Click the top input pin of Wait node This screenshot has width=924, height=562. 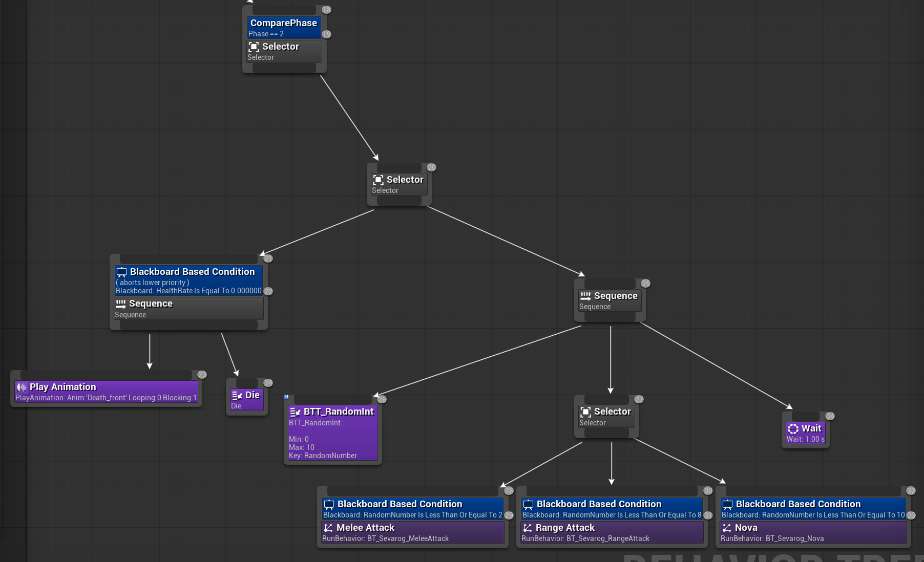805,416
